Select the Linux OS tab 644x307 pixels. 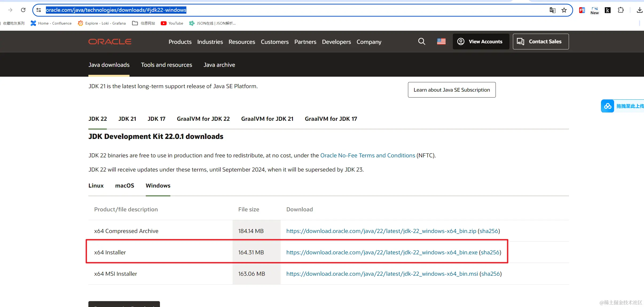click(96, 186)
